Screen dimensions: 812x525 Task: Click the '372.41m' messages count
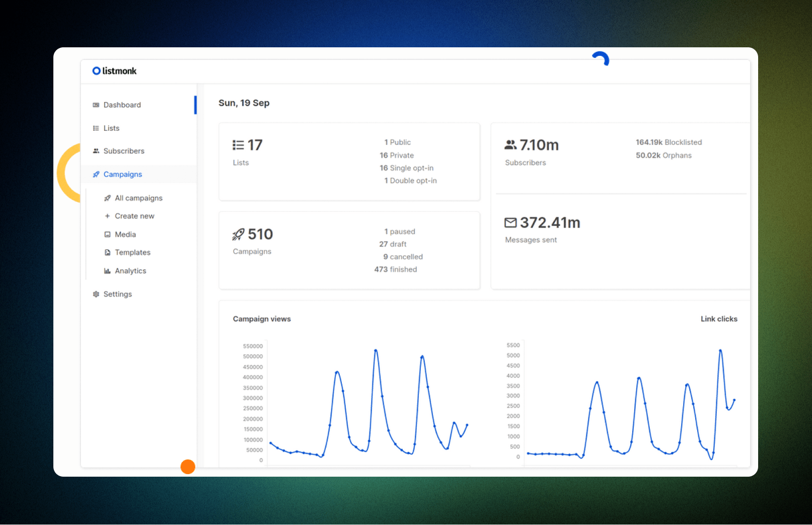tap(550, 222)
